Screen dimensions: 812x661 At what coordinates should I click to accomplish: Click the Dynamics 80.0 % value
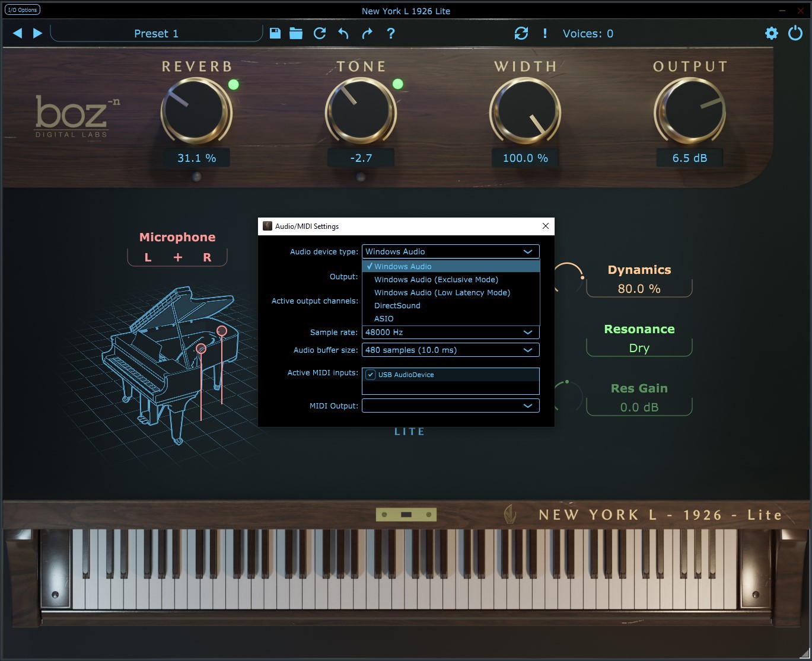tap(639, 289)
